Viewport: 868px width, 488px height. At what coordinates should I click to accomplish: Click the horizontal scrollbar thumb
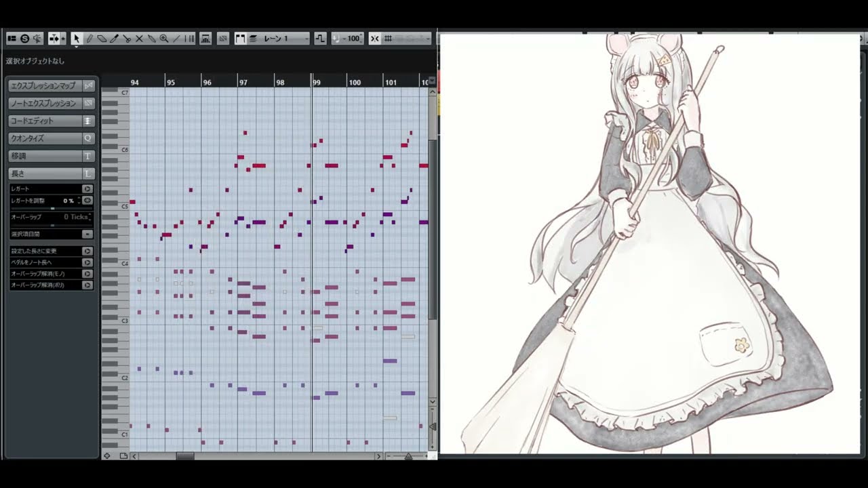pos(185,456)
